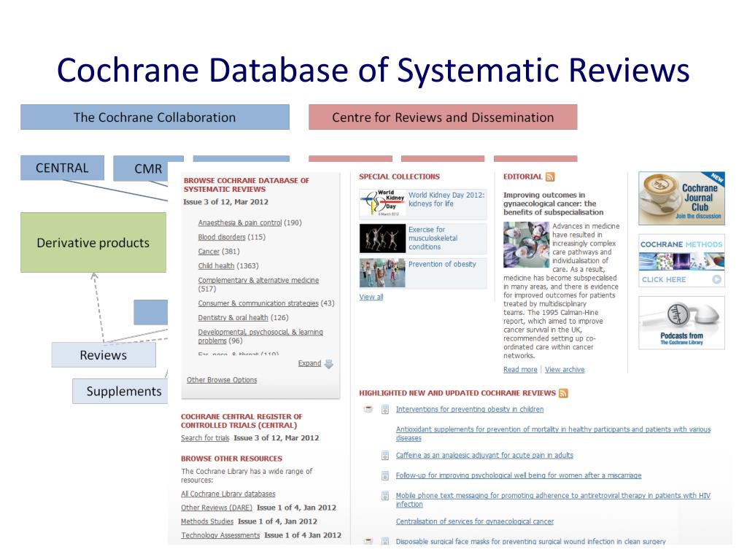
Task: Select the CENTRAL box
Action: 63,168
